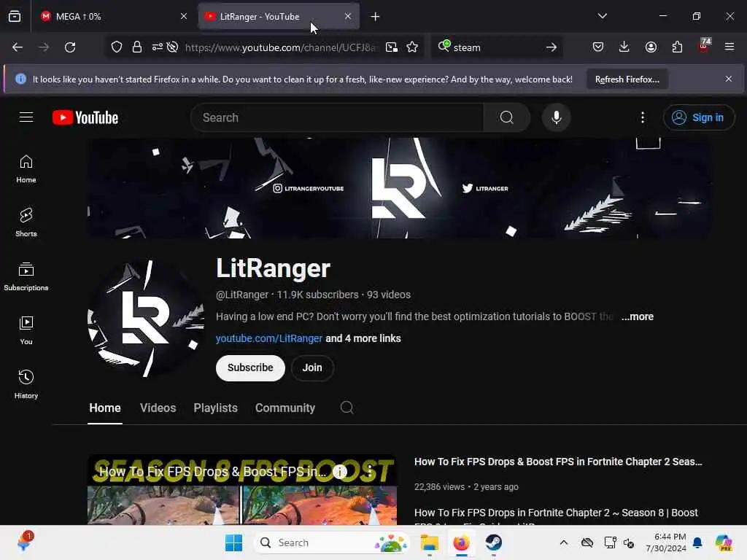Open the Windows Start menu

pos(233,542)
